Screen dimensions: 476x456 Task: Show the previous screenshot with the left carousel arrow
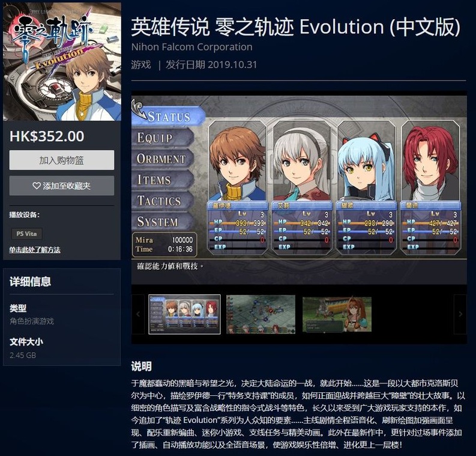coord(138,314)
